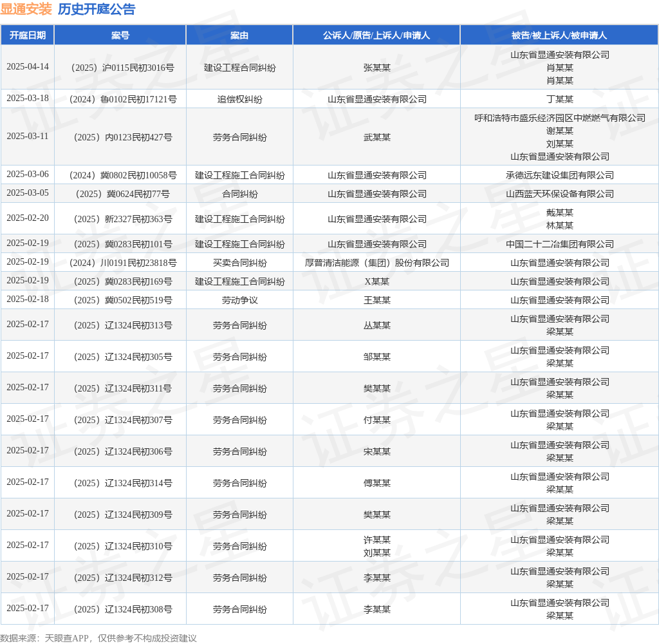Select date cell 2025-02-18
The width and height of the screenshot is (659, 644).
(28, 299)
